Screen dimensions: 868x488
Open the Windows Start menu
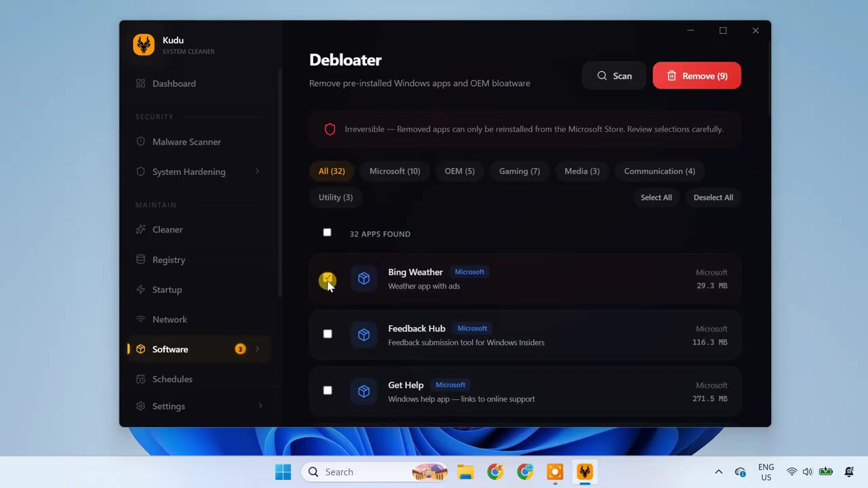coord(283,472)
